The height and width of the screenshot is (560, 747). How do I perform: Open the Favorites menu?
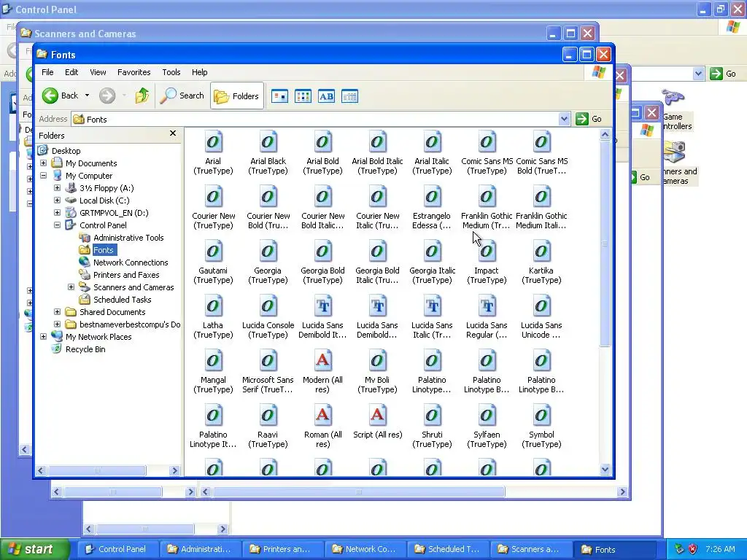(x=134, y=72)
